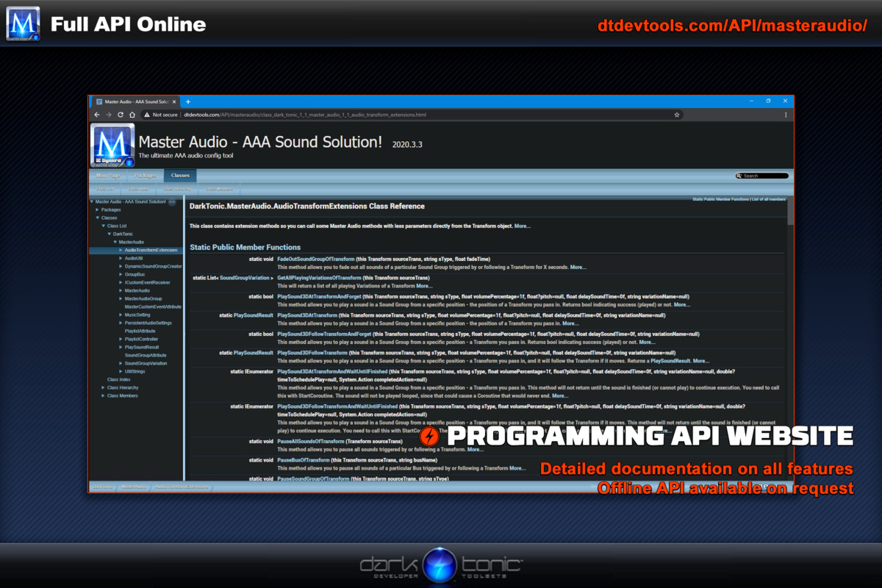Open the Packages navigation tab
The image size is (882, 588).
145,176
